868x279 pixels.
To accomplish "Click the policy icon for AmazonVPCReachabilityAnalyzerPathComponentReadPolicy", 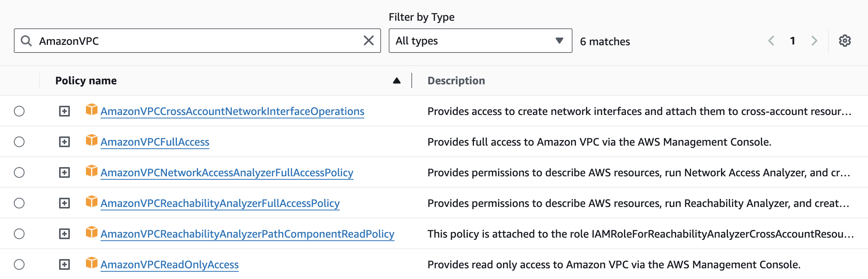I will pyautogui.click(x=91, y=232).
